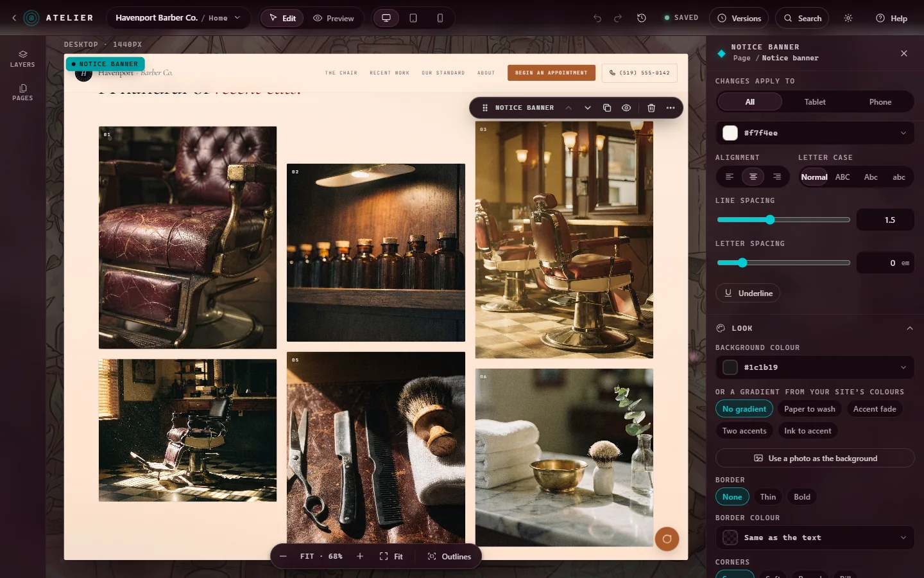Open the #f7f4ee text colour dropdown
The width and height of the screenshot is (924, 578).
815,133
